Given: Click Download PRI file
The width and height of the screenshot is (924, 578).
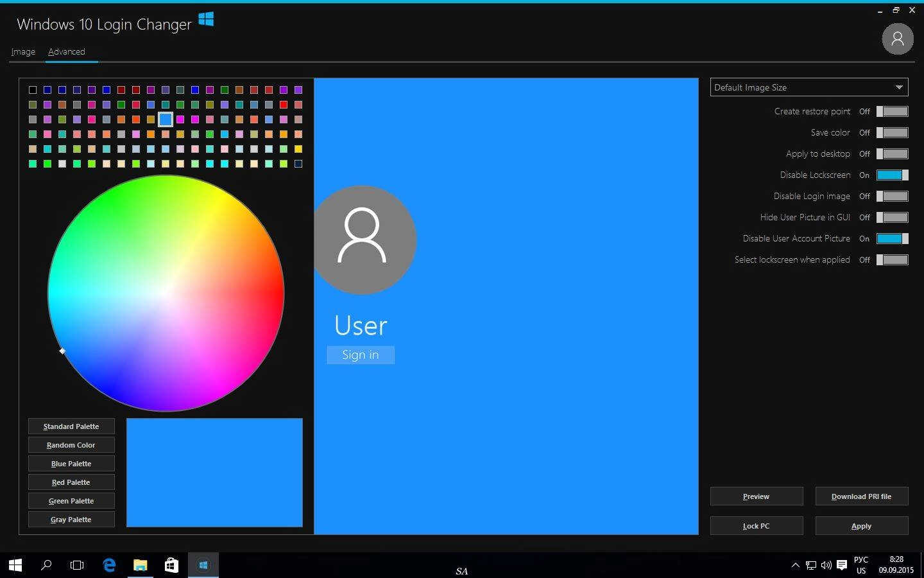Looking at the screenshot, I should click(862, 496).
